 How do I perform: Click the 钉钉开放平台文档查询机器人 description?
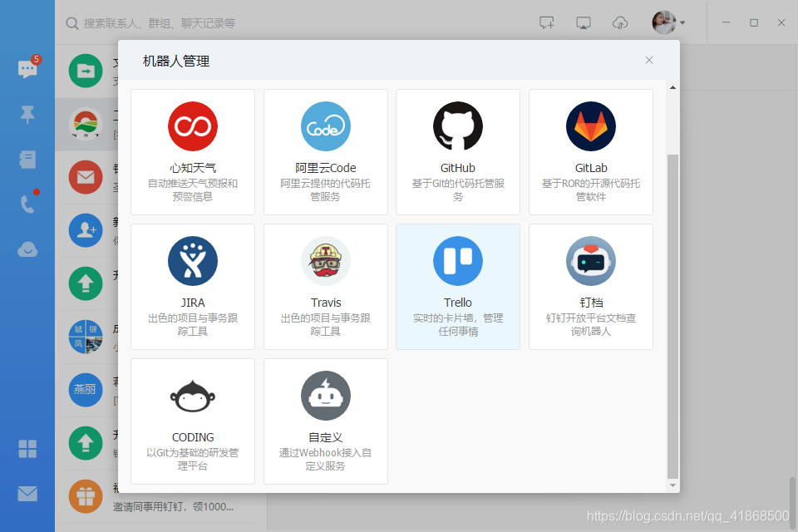point(591,325)
